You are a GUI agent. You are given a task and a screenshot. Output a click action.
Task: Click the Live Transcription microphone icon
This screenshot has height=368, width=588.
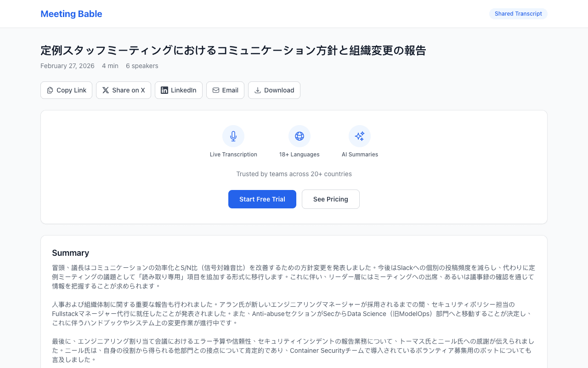tap(233, 136)
